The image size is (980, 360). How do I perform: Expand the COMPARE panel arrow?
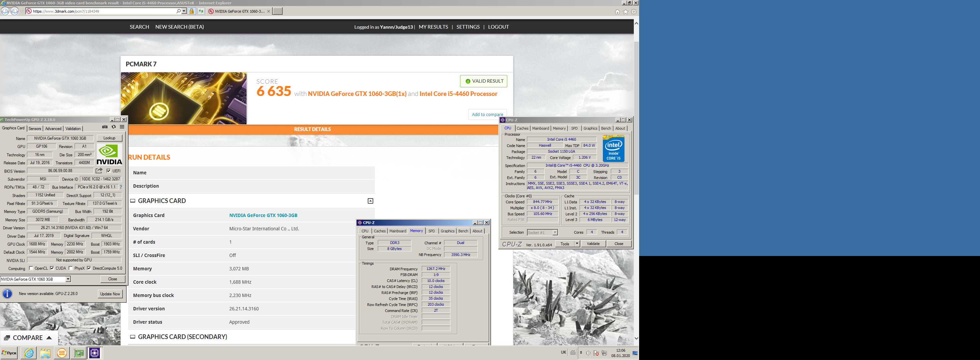49,338
